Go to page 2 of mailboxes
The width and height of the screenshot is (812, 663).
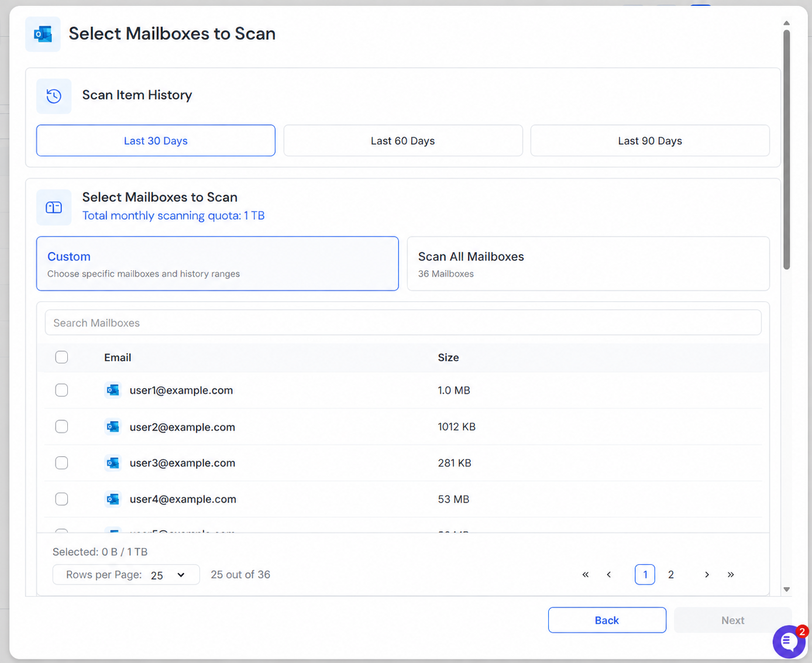coord(671,575)
